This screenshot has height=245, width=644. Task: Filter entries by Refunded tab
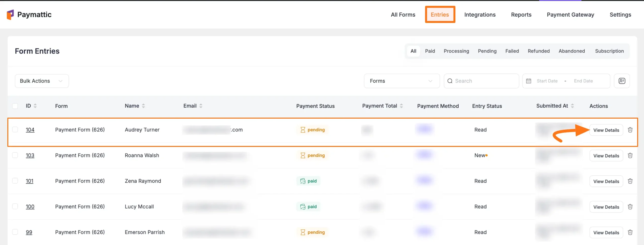539,51
